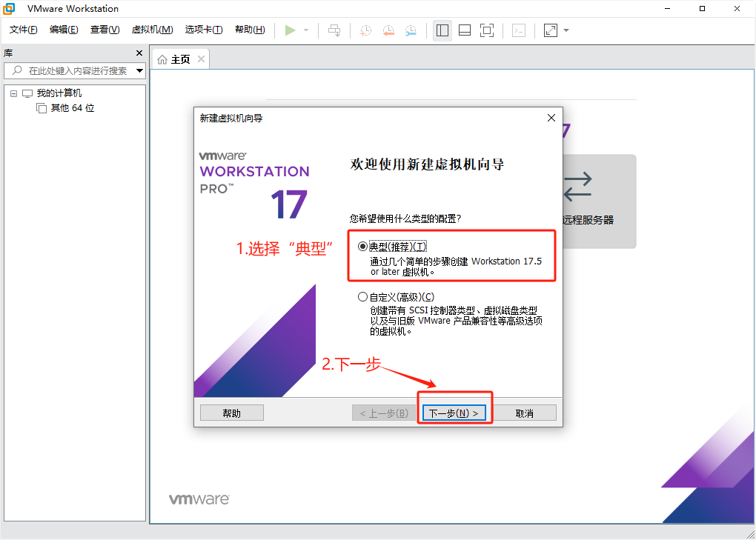Click the green power on play icon
This screenshot has height=540, width=756.
tap(290, 30)
